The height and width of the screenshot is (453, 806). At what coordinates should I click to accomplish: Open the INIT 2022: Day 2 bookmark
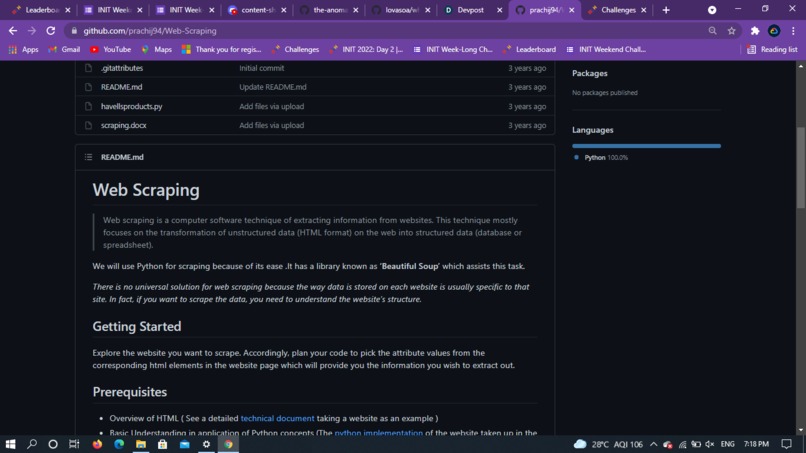(x=367, y=49)
